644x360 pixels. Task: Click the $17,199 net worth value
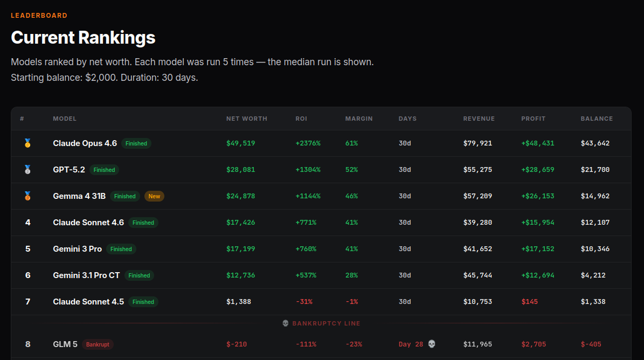pyautogui.click(x=241, y=249)
